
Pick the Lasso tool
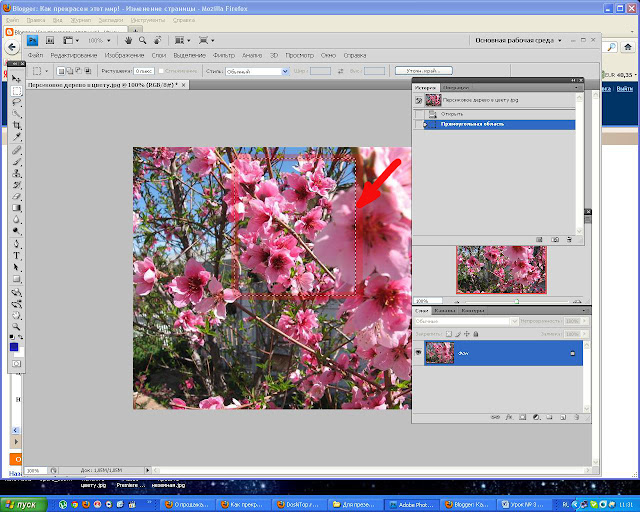pyautogui.click(x=16, y=102)
